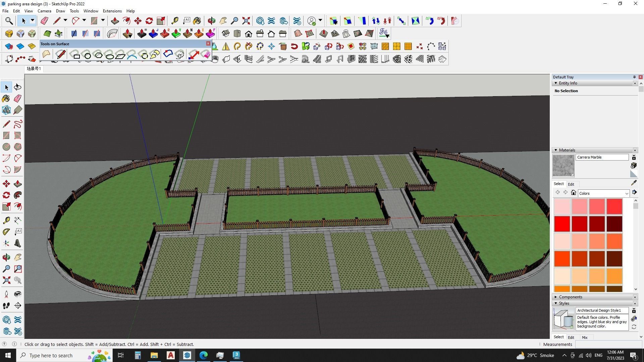Screen dimensions: 644x362
Task: Toggle auto-hide pin on the Default Tray
Action: point(634,77)
